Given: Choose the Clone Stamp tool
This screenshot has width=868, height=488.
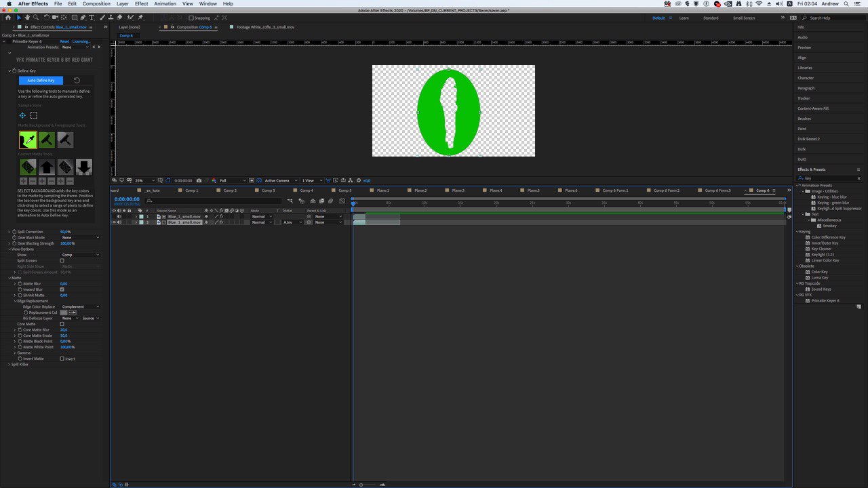Looking at the screenshot, I should pyautogui.click(x=111, y=18).
